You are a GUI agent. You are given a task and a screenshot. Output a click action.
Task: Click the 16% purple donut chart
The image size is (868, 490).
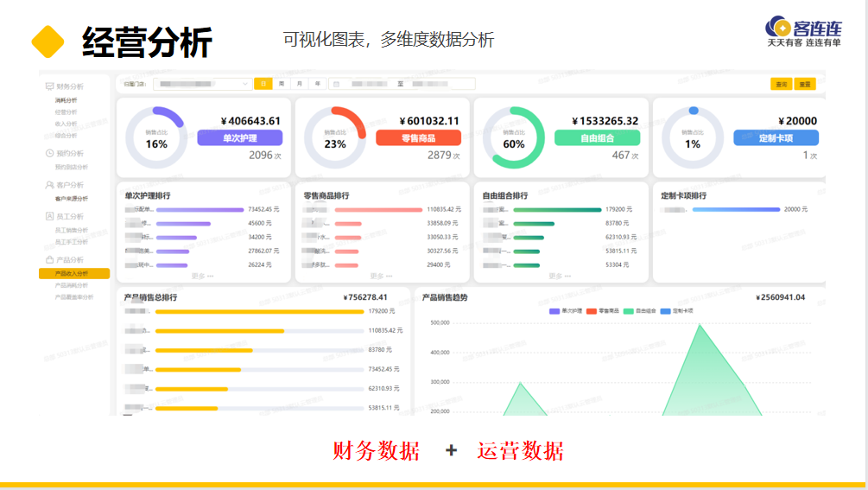[156, 138]
